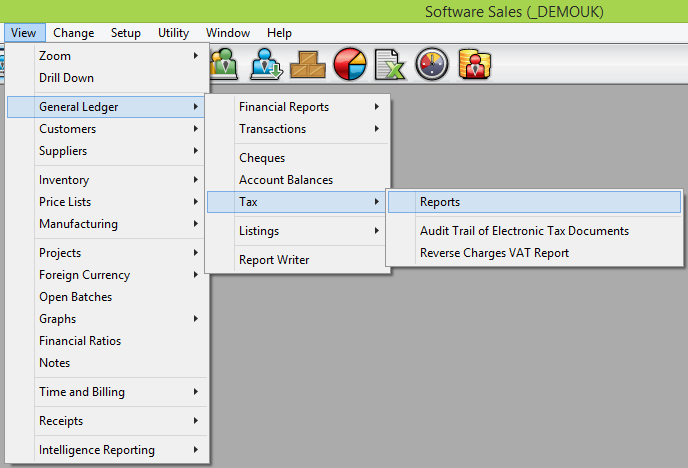The height and width of the screenshot is (468, 688).
Task: Choose Reports under Tax submenu
Action: [534, 202]
